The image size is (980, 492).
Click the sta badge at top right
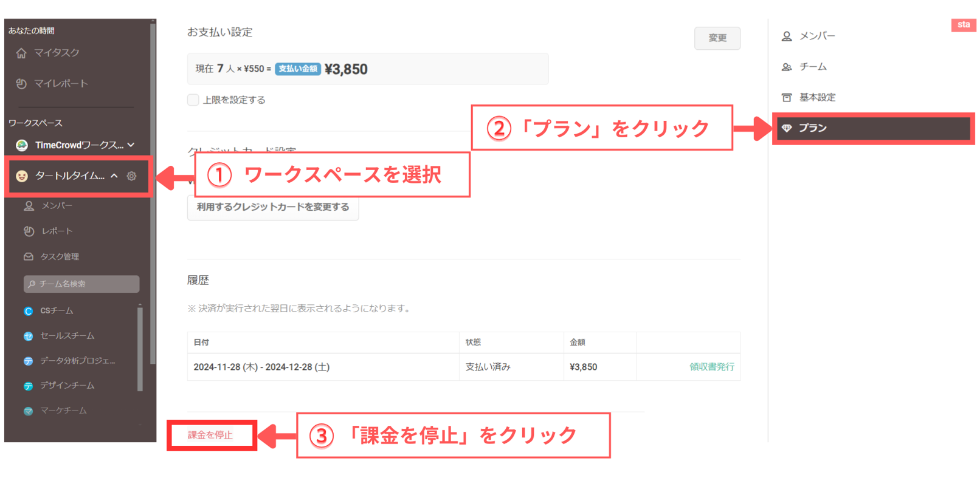964,25
